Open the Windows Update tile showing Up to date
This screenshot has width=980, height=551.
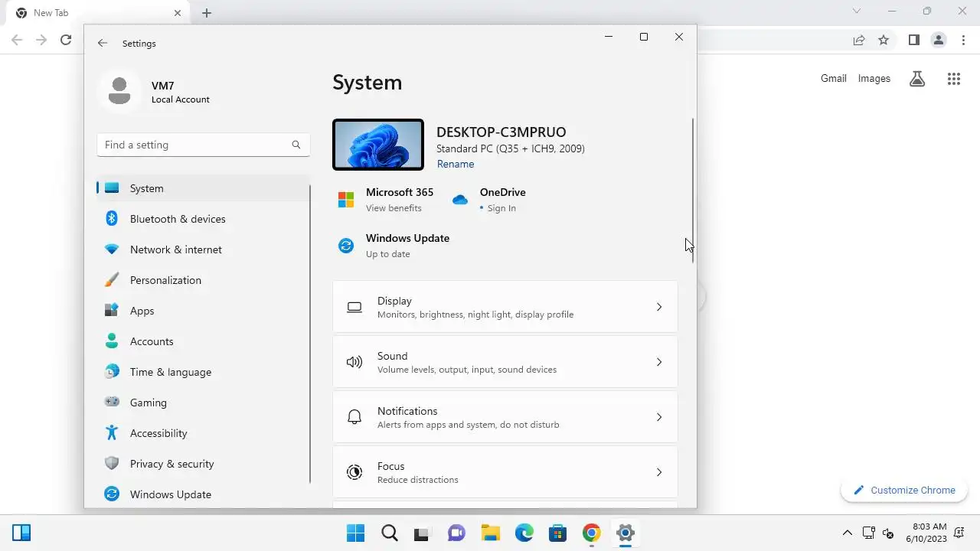tap(394, 246)
